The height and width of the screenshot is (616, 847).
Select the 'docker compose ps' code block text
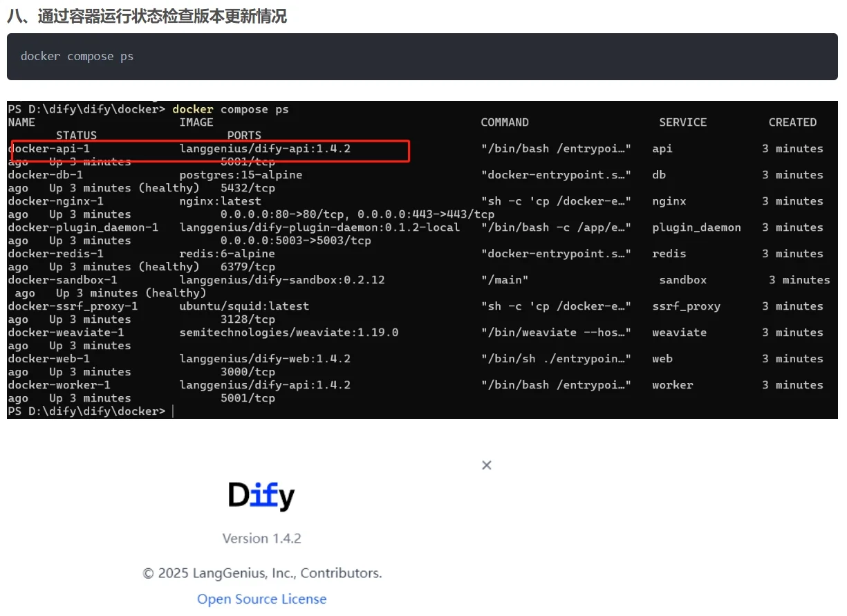(77, 57)
